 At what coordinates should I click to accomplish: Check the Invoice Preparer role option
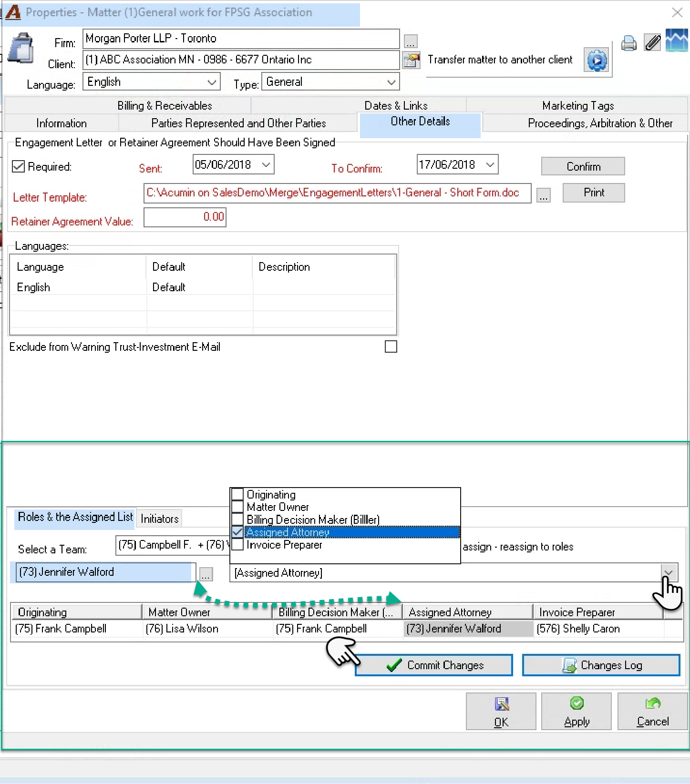coord(237,544)
